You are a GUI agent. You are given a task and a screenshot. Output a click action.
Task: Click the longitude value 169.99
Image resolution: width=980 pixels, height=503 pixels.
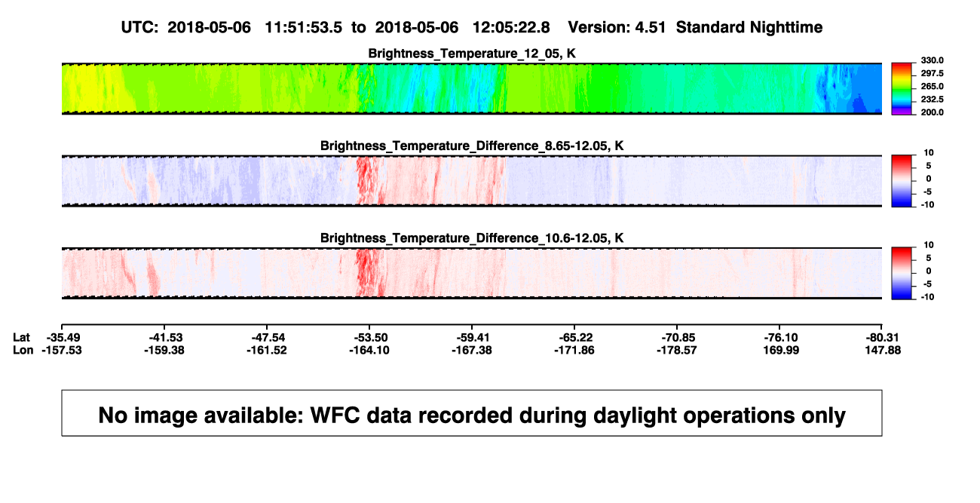pos(779,350)
